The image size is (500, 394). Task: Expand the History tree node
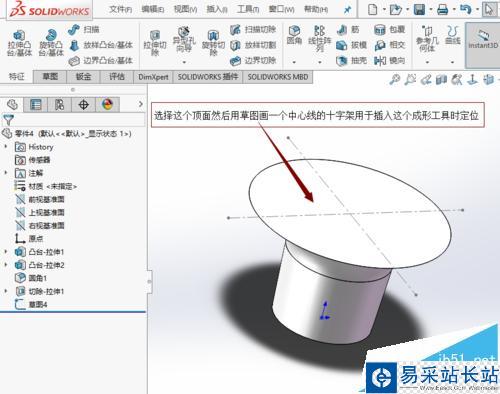(6, 147)
